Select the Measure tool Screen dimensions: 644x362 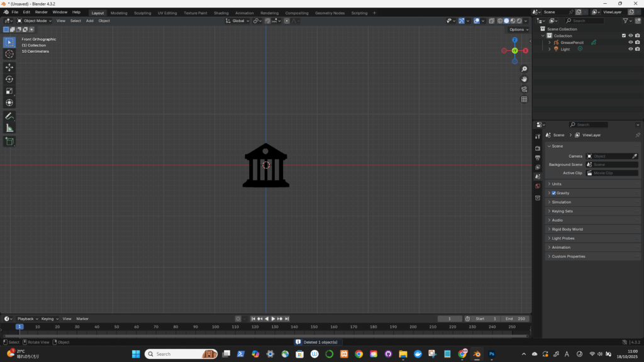(9, 128)
